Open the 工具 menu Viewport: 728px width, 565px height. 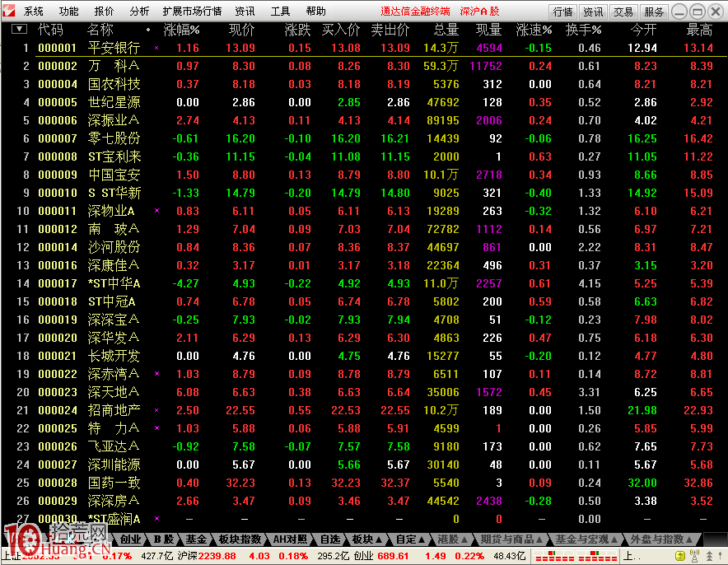tap(281, 12)
